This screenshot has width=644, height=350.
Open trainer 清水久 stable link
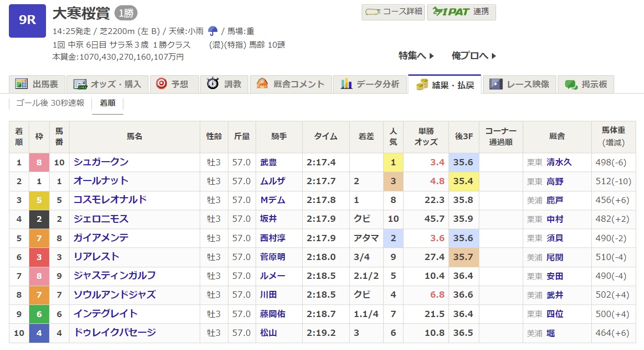click(x=559, y=163)
